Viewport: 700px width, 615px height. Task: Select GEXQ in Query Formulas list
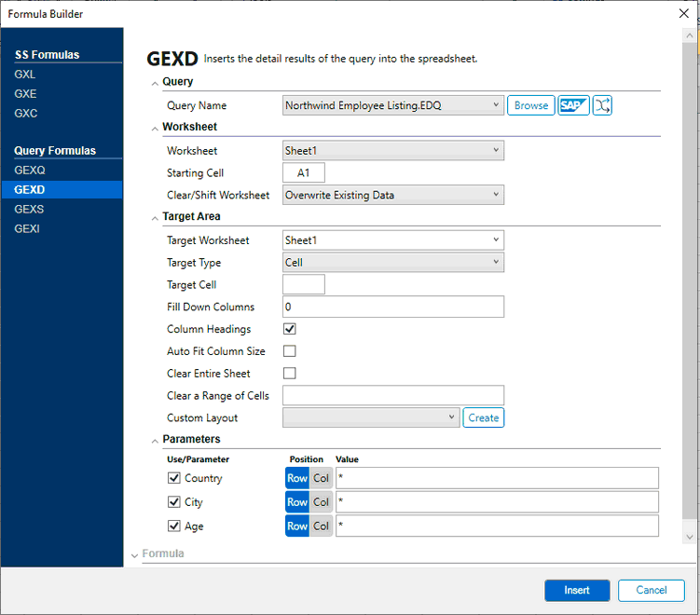[x=30, y=171]
